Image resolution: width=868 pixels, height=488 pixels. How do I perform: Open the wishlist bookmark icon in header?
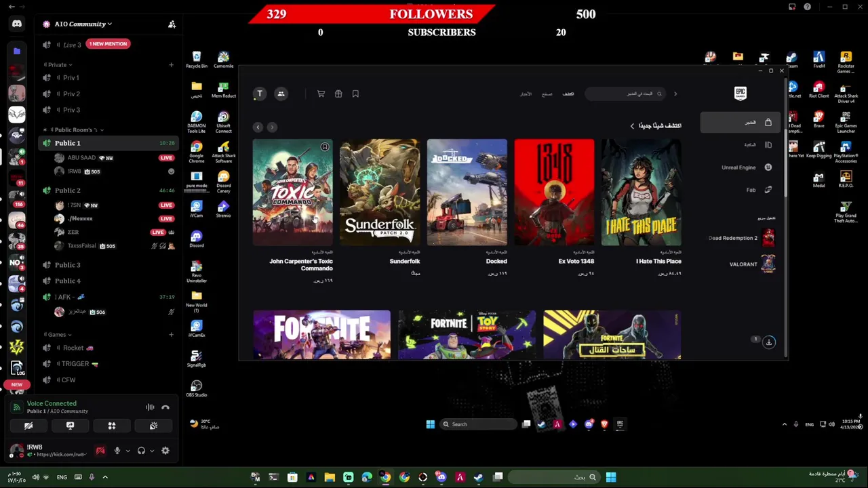(x=355, y=94)
